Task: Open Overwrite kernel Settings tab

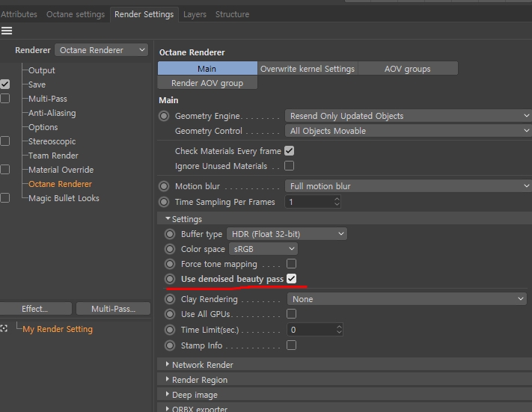Action: (x=308, y=69)
